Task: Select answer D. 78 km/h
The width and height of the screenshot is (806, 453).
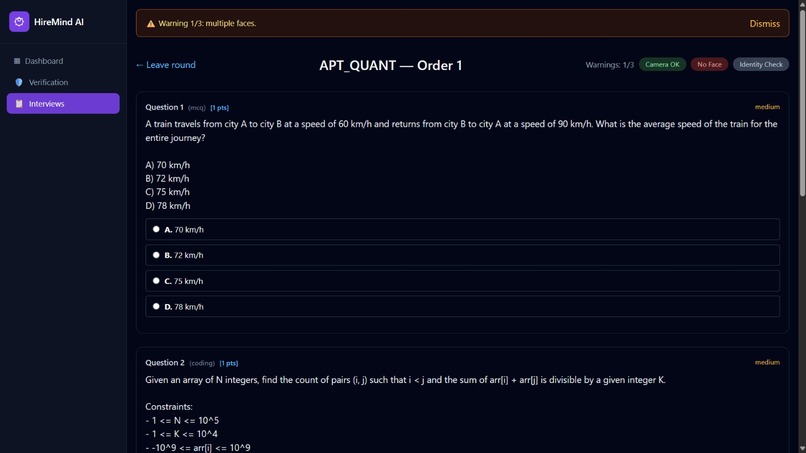Action: [462, 306]
